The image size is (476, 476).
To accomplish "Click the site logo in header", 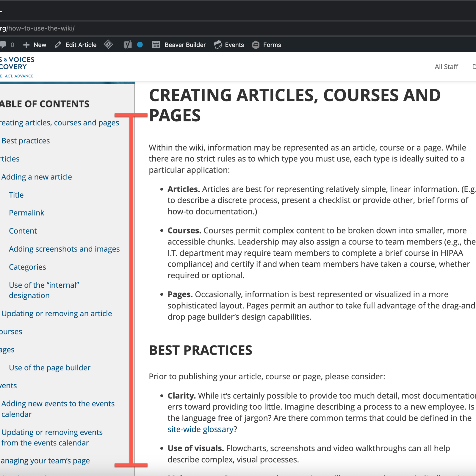I will click(17, 67).
